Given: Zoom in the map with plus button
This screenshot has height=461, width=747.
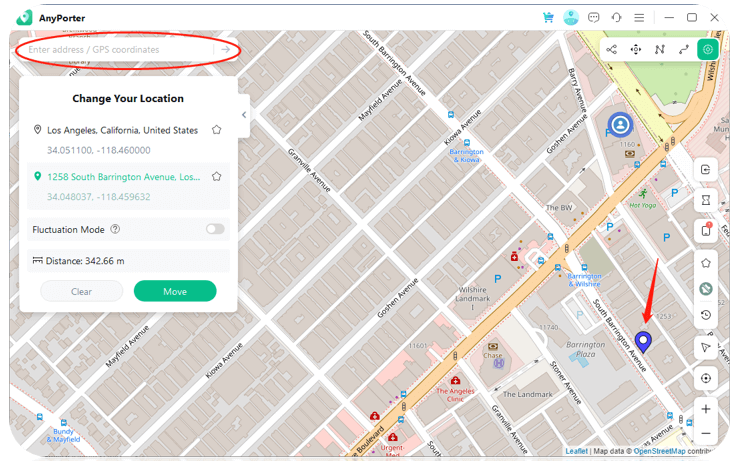Looking at the screenshot, I should [x=706, y=409].
